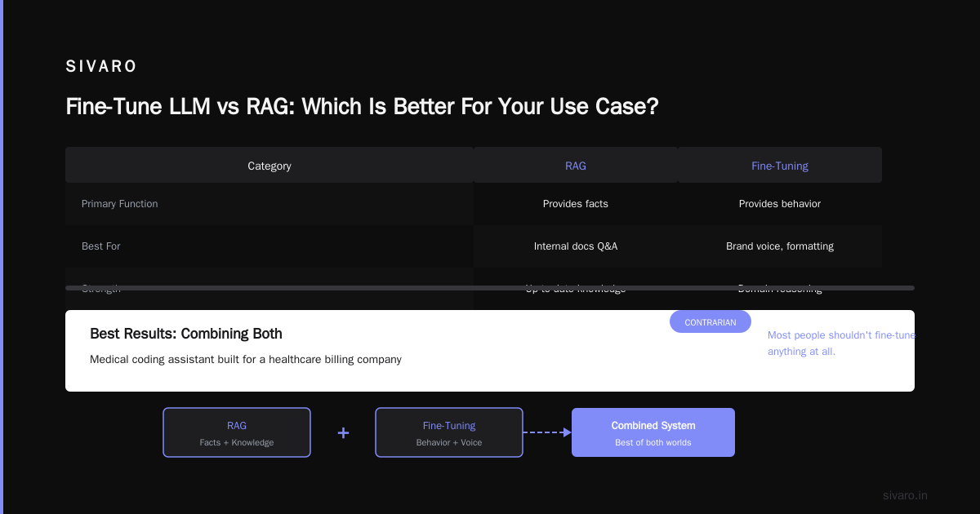Click the CONTRARIAN badge

[x=710, y=322]
